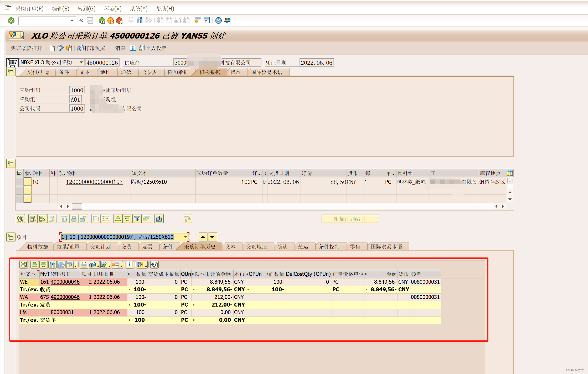
Task: Click the funnel Filter icon above item tabs
Action: click(137, 219)
